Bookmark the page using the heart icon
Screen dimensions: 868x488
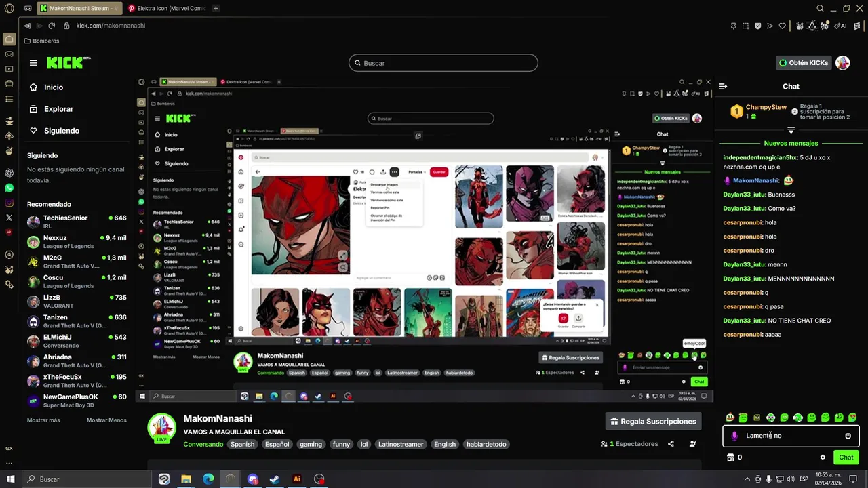tap(782, 26)
